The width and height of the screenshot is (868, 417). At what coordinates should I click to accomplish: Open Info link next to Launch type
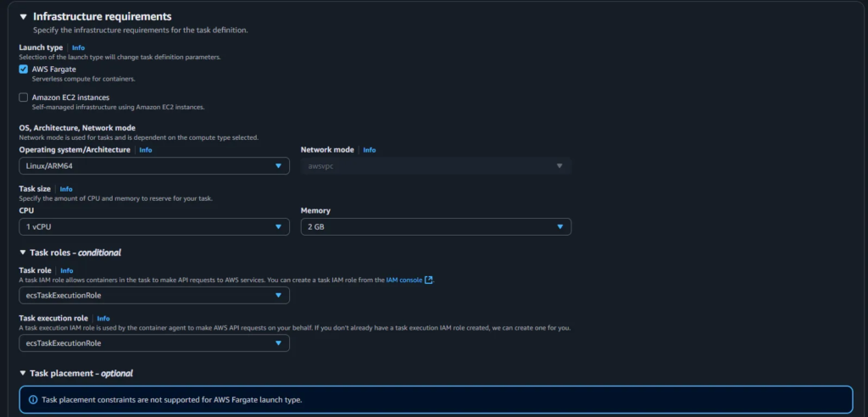click(x=78, y=47)
